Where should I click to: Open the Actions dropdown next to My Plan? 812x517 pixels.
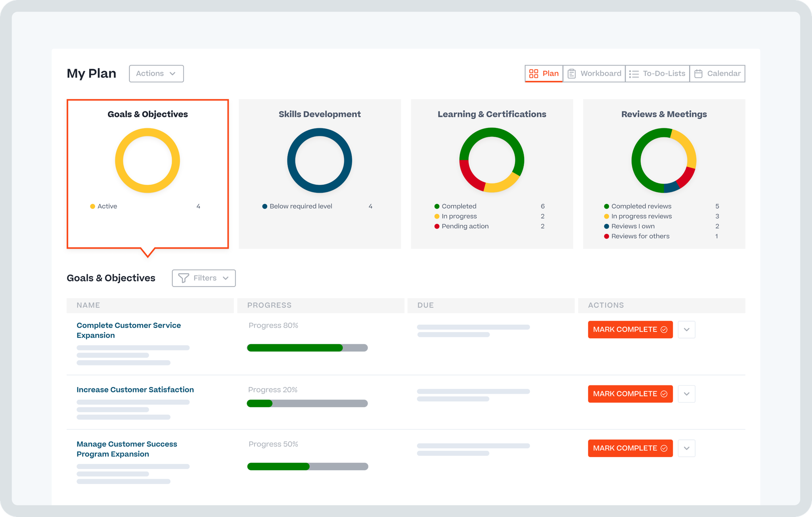(x=156, y=74)
